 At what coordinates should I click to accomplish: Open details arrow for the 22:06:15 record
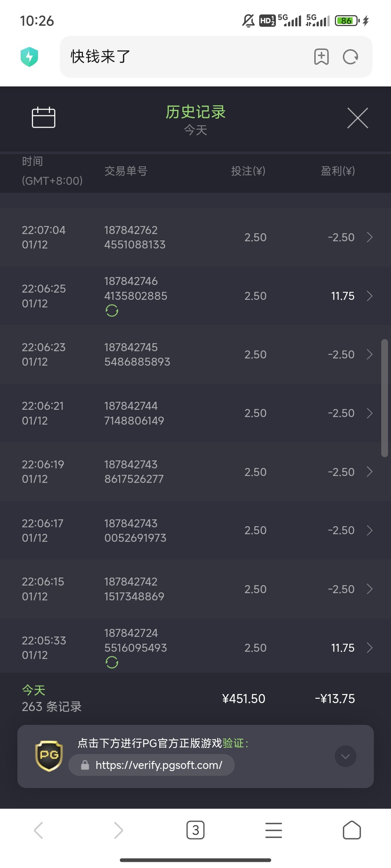coord(370,589)
